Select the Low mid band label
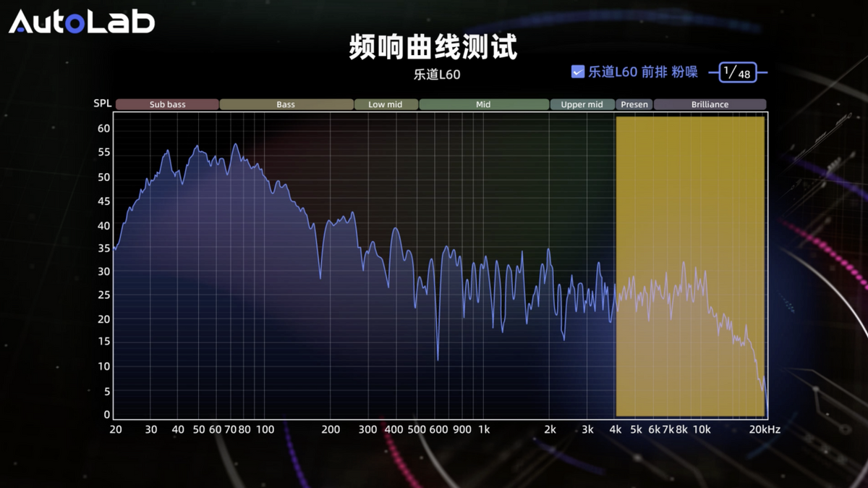 click(386, 104)
